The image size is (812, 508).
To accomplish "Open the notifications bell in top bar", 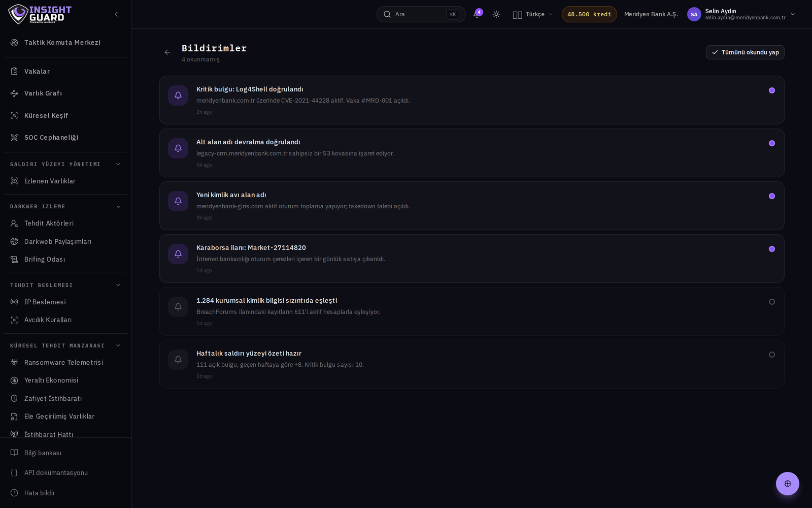I will tap(477, 14).
